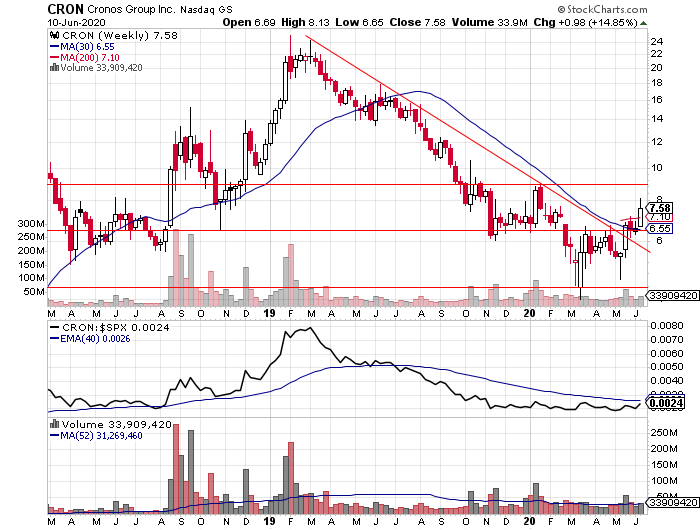The image size is (700, 530).
Task: Click the red MA(200) legend line
Action: click(54, 57)
